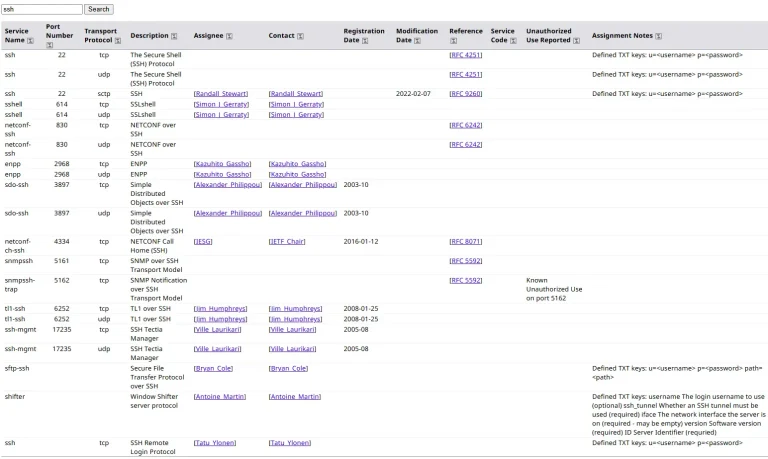Open Bryan Cole link in Contact column
Viewport: 768px width, 459px height.
[x=288, y=368]
